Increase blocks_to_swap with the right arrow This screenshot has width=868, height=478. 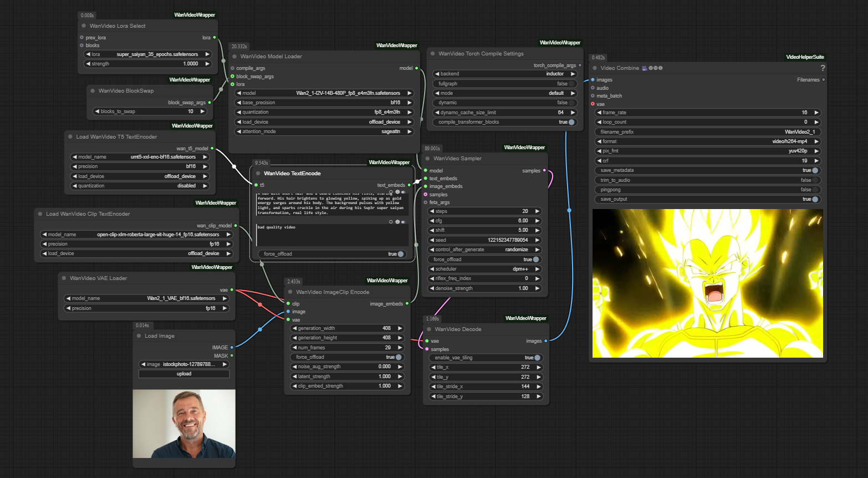tap(202, 111)
